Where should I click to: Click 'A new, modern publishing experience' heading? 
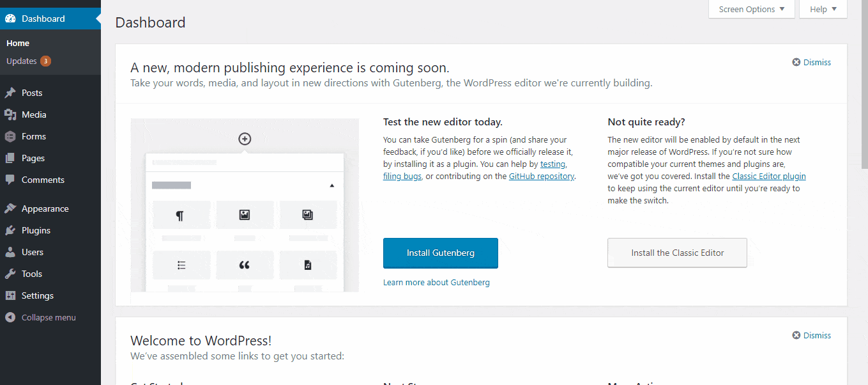(290, 68)
